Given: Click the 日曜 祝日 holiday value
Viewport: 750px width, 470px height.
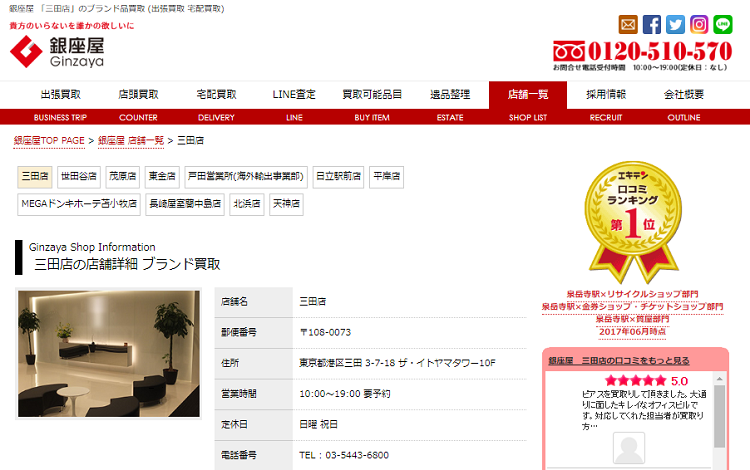Looking at the screenshot, I should (x=319, y=425).
